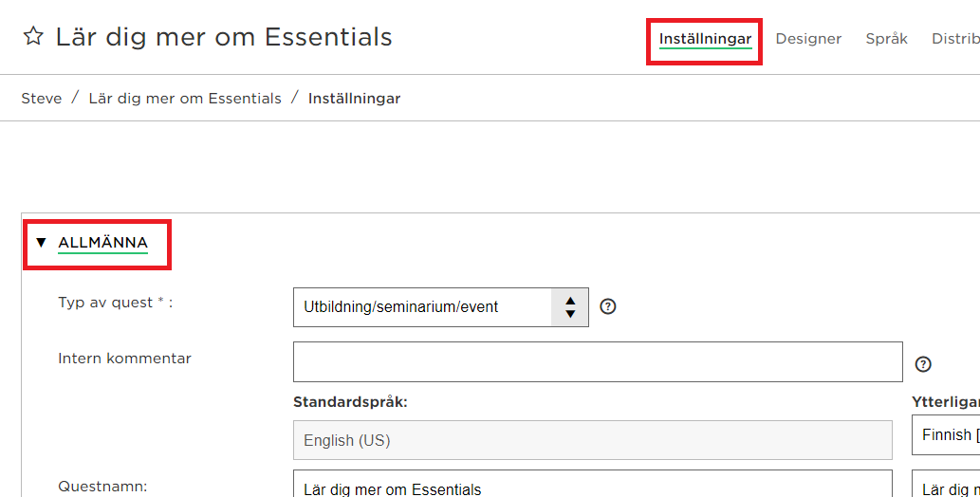
Task: Click the ALLMÄNNA section heading
Action: click(103, 243)
